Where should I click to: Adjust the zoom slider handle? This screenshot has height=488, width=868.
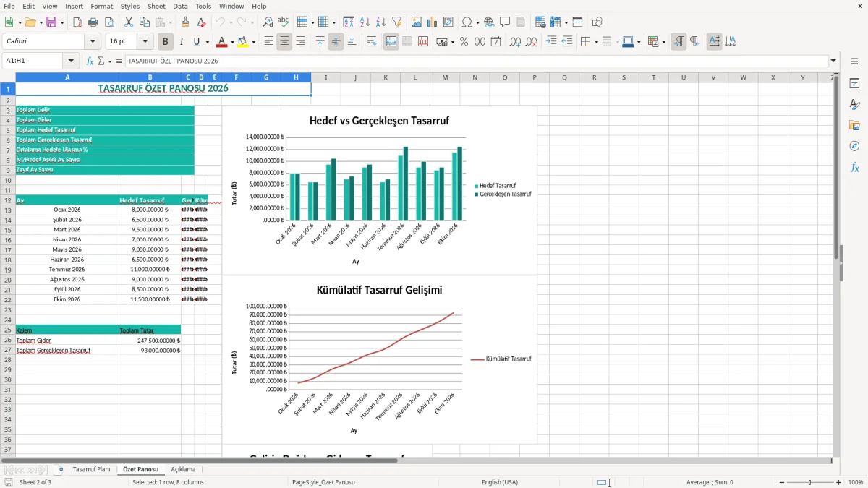click(809, 482)
